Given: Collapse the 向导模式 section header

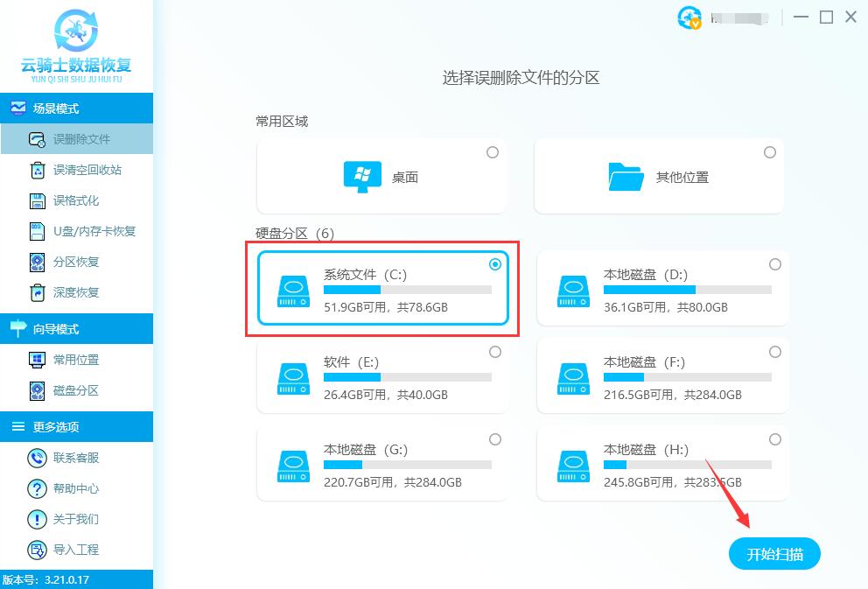Looking at the screenshot, I should coord(76,329).
